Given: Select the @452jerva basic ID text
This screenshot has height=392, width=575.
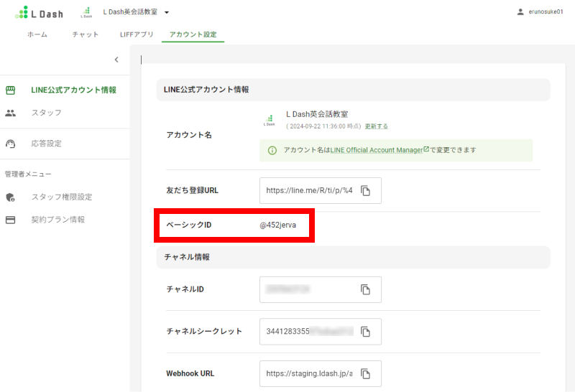Looking at the screenshot, I should [x=277, y=225].
